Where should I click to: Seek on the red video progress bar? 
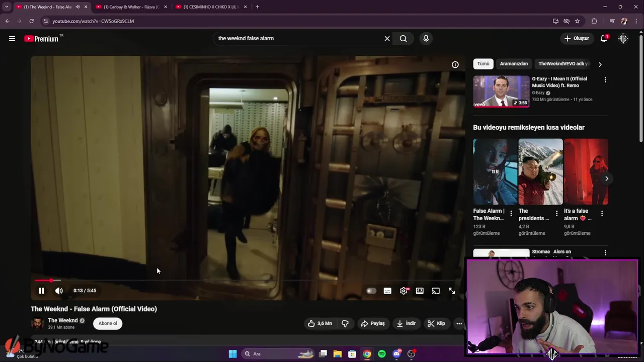click(x=247, y=281)
